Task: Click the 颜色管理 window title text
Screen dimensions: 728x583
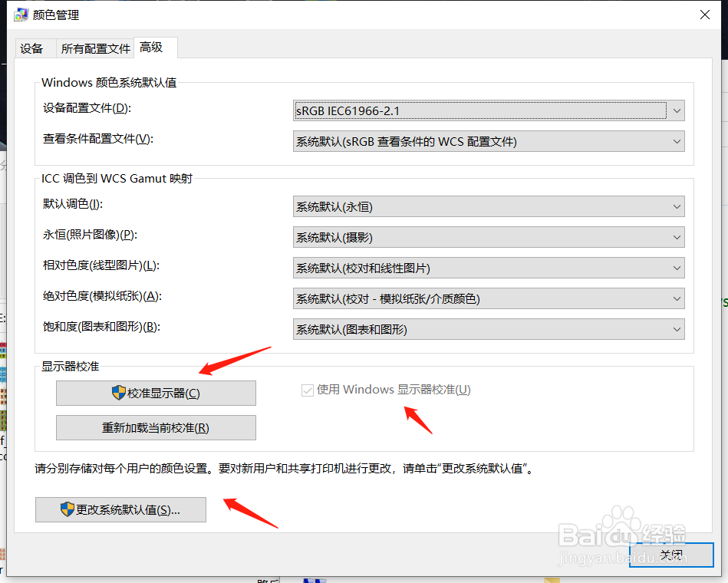Action: [56, 15]
